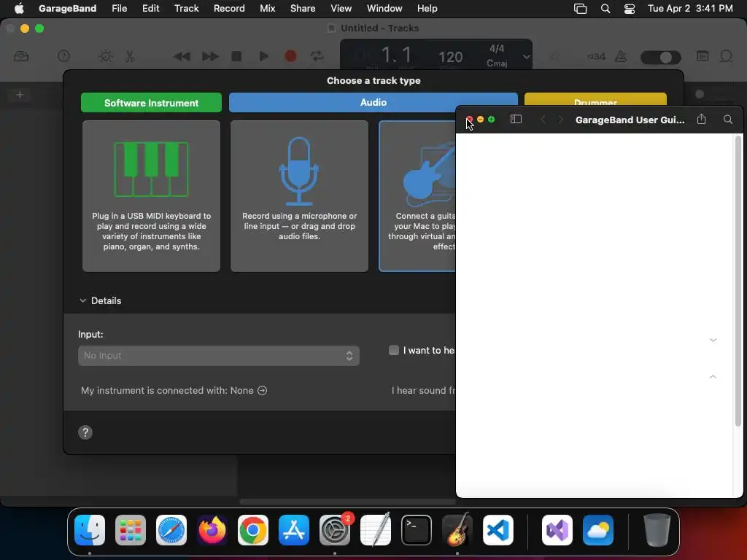Toggle the Count-in 1234 button
Image resolution: width=747 pixels, height=560 pixels.
click(x=596, y=57)
